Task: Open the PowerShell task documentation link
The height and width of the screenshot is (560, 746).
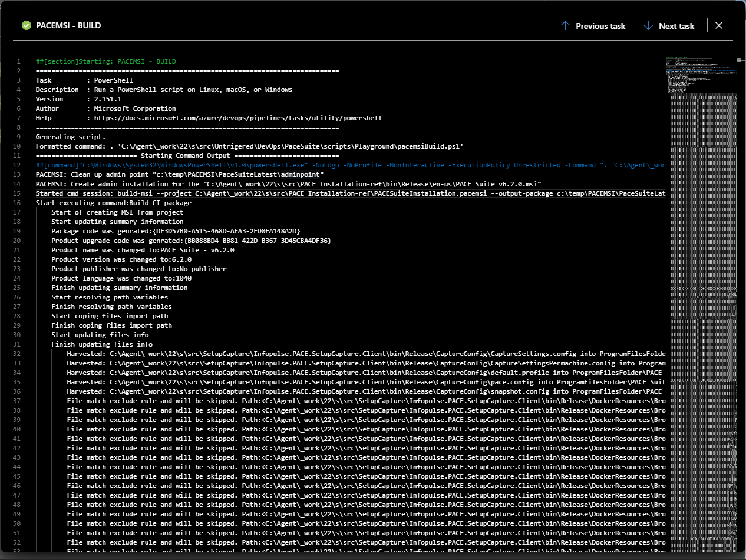Action: click(x=238, y=118)
